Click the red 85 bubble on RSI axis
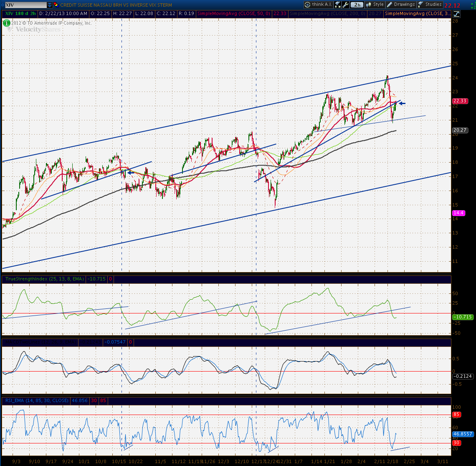The image size is (476, 466). pyautogui.click(x=456, y=414)
